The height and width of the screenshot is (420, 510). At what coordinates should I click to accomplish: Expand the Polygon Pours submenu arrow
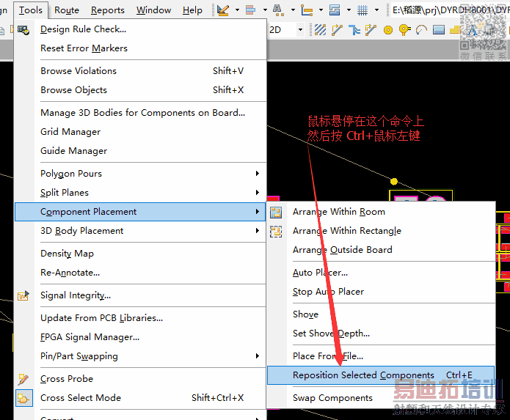point(258,173)
